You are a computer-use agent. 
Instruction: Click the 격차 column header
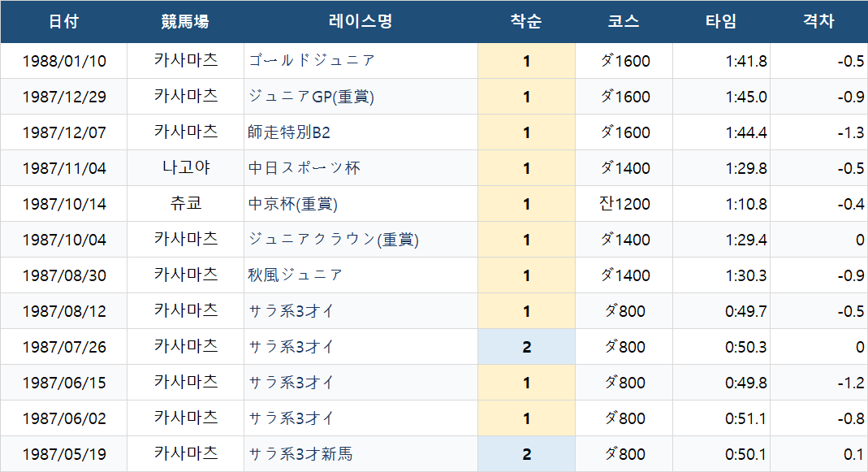click(x=818, y=22)
